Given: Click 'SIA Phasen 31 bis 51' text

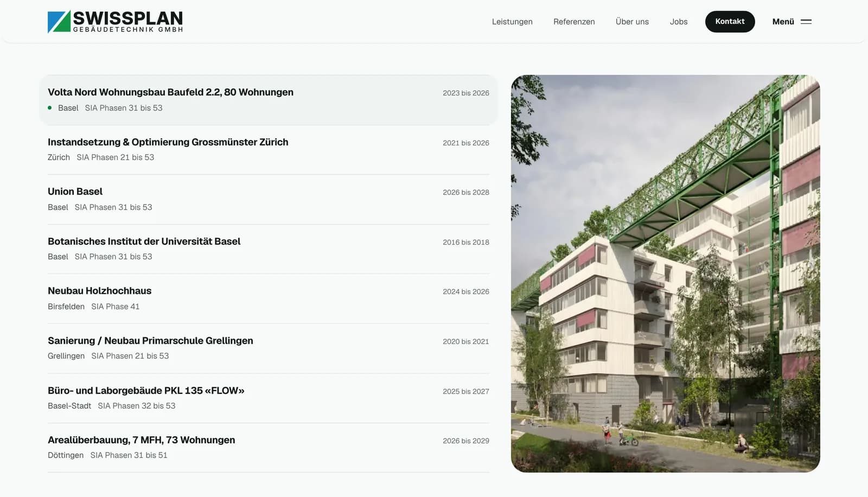Looking at the screenshot, I should (129, 455).
